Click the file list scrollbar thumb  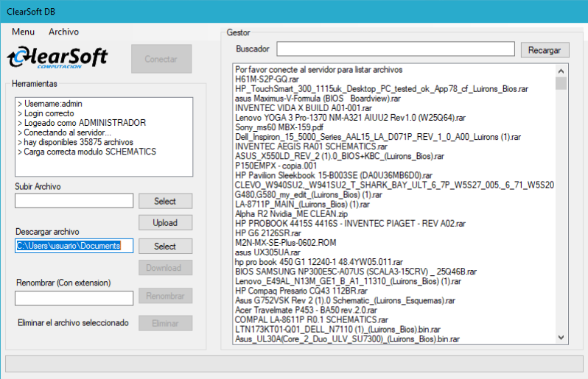pos(561,83)
